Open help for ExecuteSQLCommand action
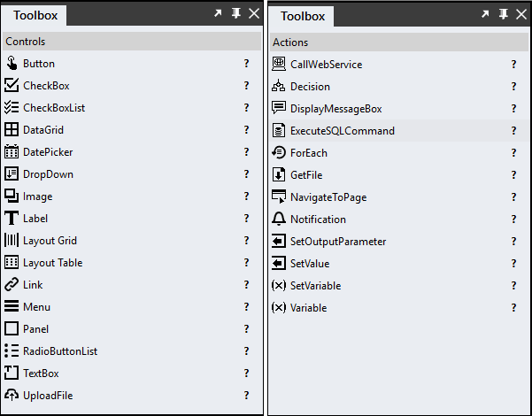Image resolution: width=532 pixels, height=416 pixels. (514, 130)
